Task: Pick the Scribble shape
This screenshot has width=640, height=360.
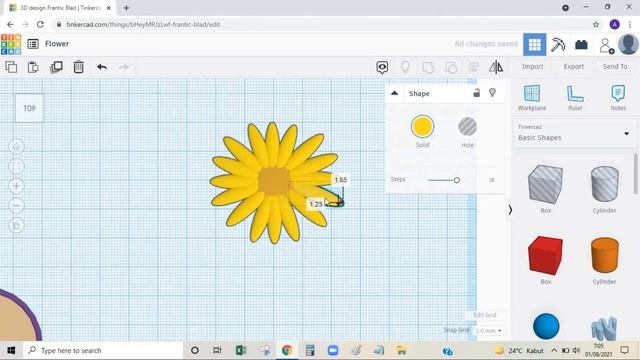Action: pos(604,328)
